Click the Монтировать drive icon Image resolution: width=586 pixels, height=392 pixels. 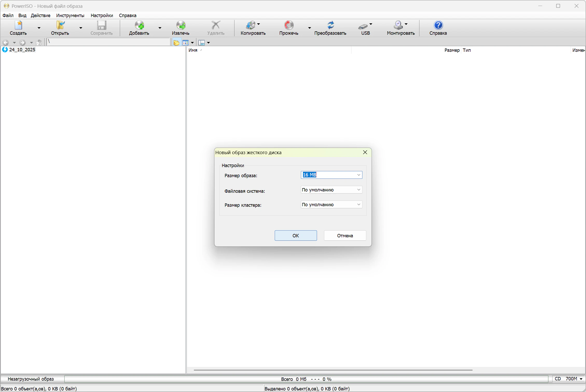coord(398,25)
